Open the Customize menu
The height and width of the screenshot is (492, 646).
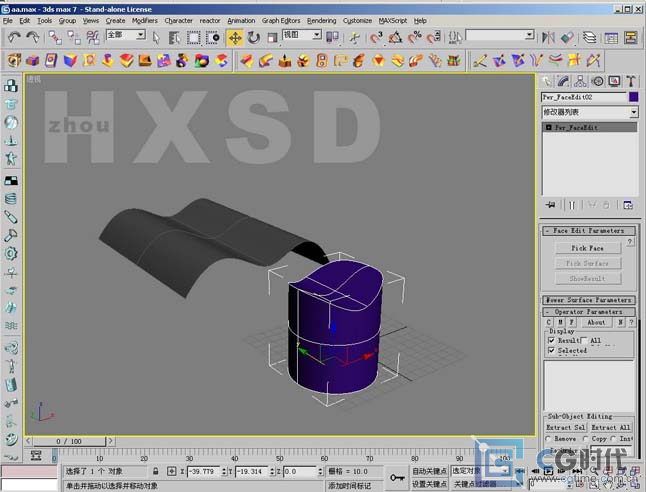pyautogui.click(x=357, y=21)
